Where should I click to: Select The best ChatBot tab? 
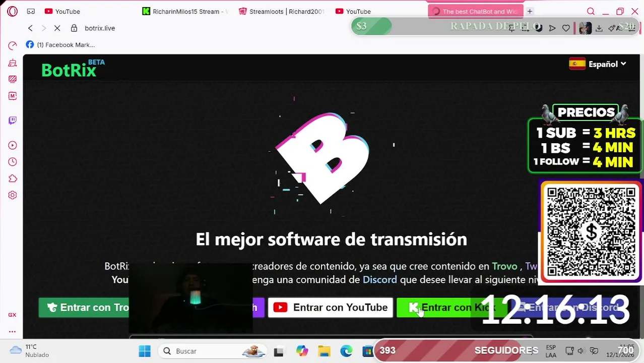click(x=476, y=11)
